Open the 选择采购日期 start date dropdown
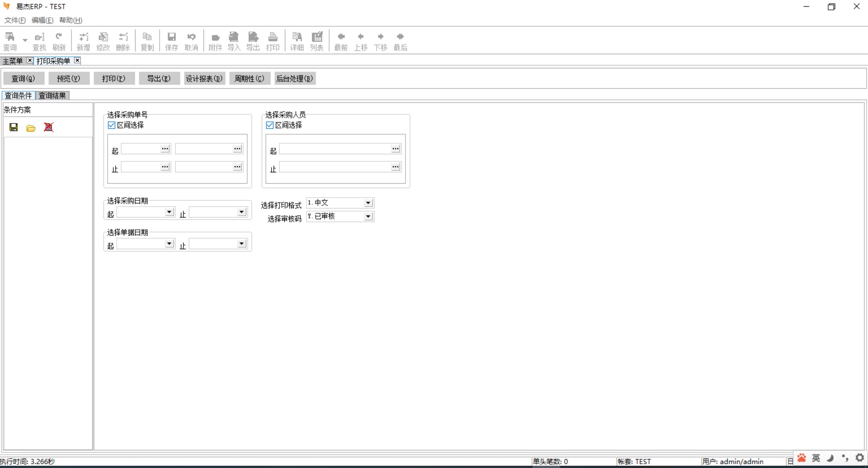Viewport: 868px width, 468px height. tap(169, 212)
